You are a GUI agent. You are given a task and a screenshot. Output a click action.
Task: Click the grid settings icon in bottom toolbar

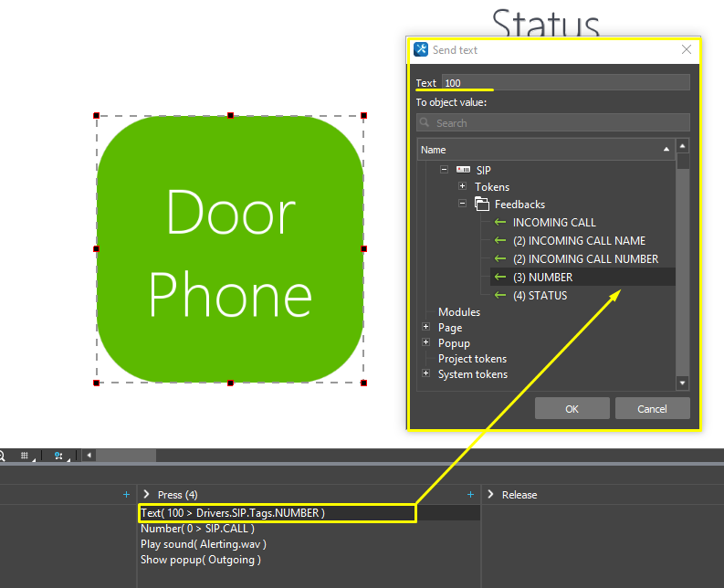(x=26, y=455)
